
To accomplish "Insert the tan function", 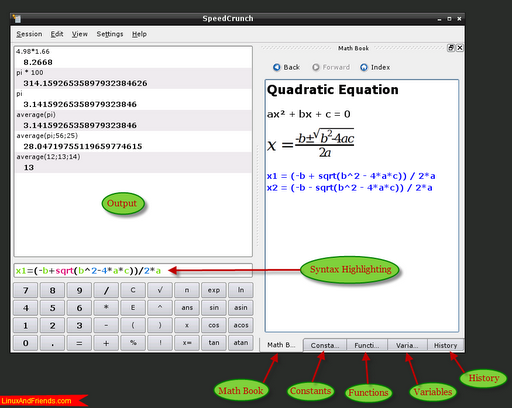I will (x=214, y=343).
